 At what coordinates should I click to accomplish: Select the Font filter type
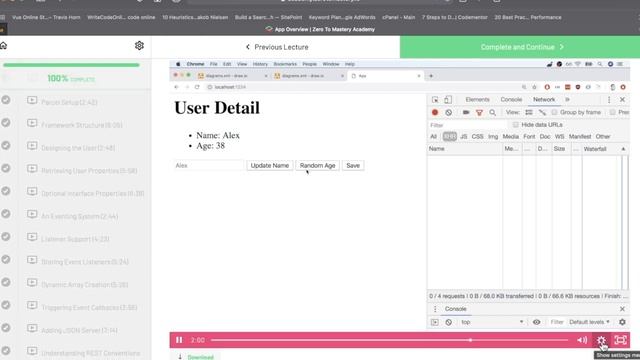529,137
